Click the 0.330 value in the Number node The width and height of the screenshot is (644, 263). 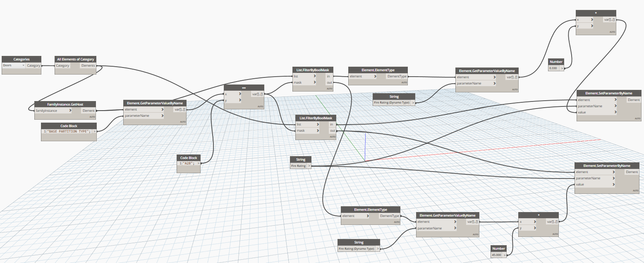click(554, 68)
